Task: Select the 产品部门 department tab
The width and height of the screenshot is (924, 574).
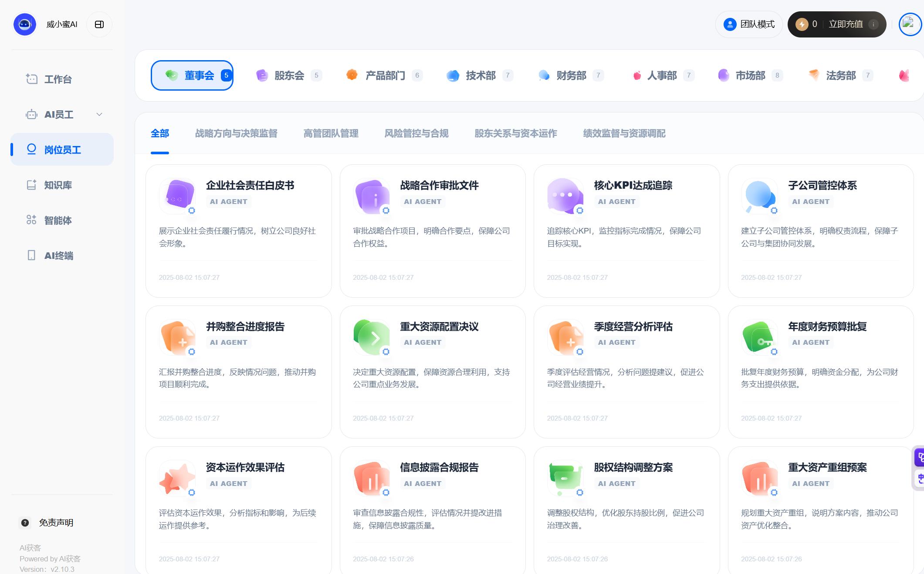Action: (x=385, y=75)
